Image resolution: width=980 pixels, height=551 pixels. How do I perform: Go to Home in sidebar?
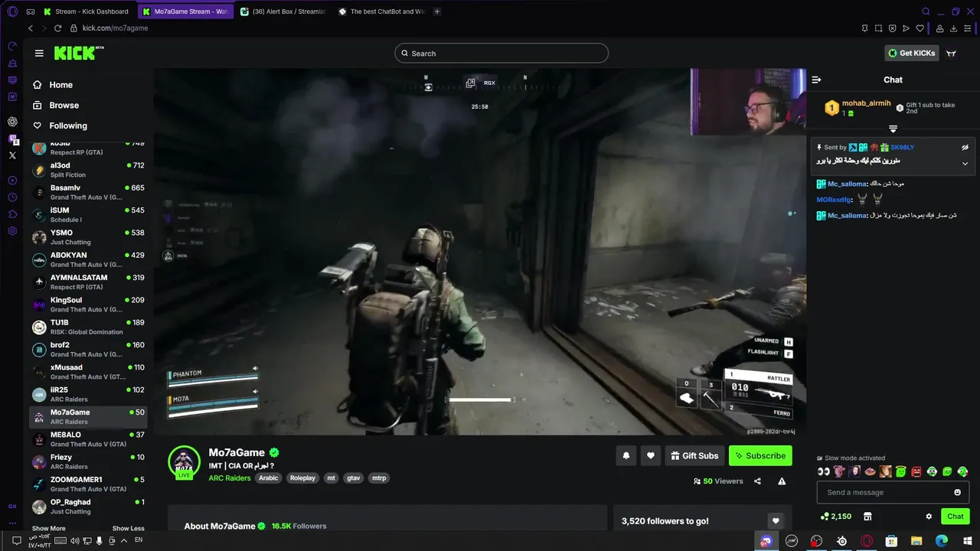61,85
